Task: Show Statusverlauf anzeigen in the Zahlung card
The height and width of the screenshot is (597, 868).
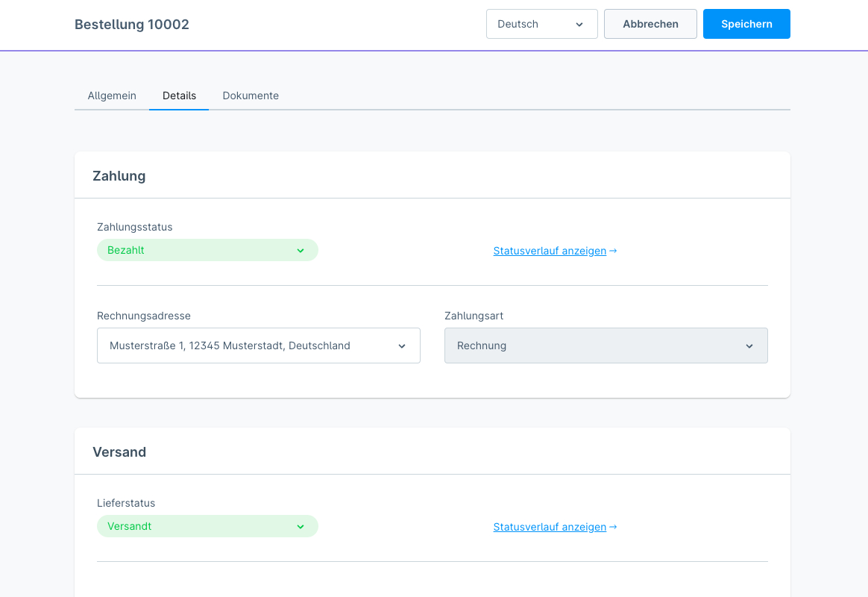Action: click(550, 251)
